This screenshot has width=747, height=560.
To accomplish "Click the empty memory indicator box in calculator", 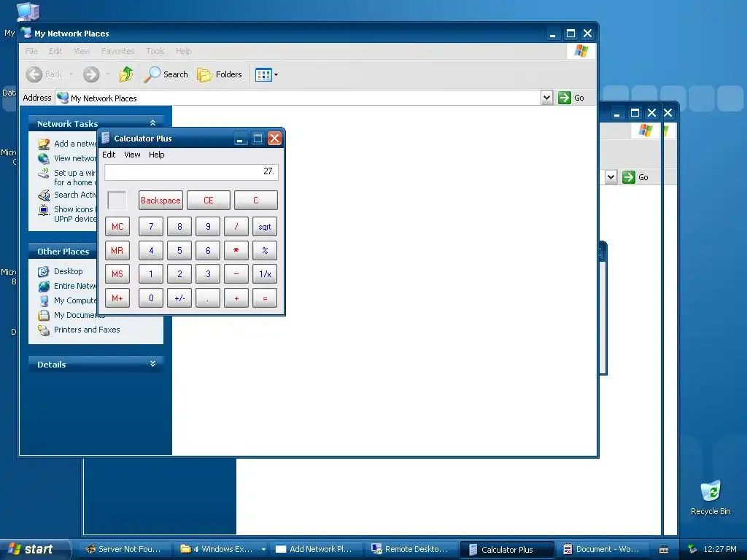I will [x=117, y=201].
